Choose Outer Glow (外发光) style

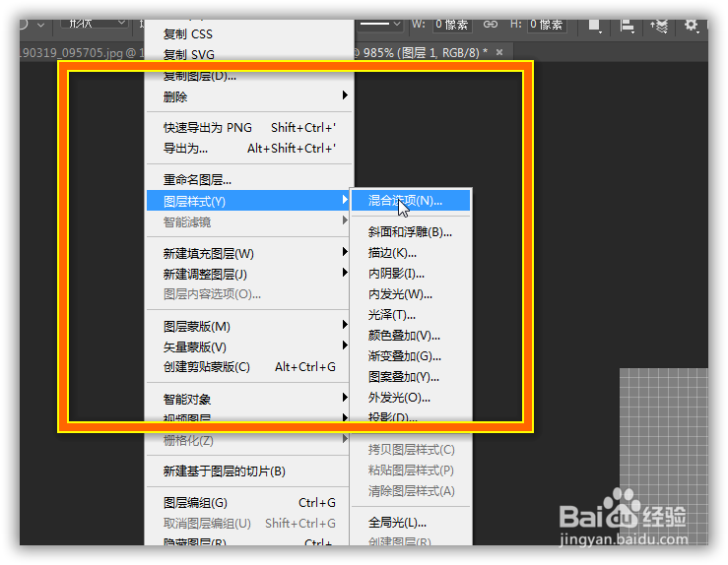[x=411, y=398]
